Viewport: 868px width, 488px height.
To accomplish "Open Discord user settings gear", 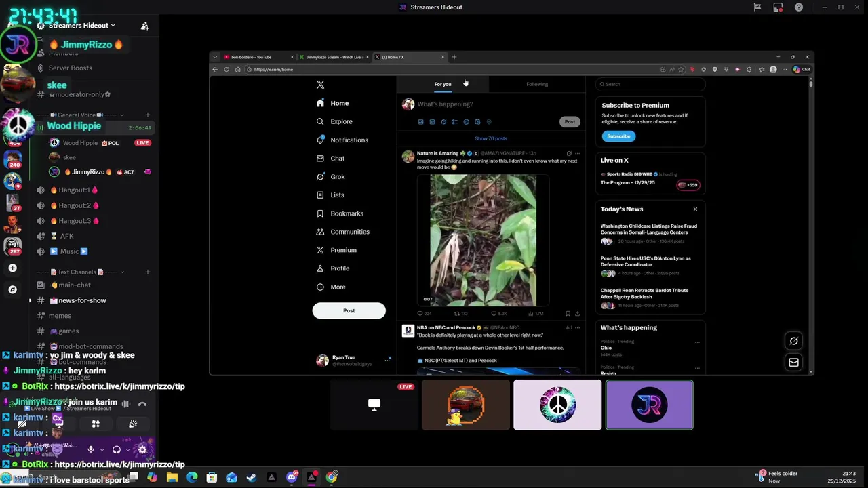I will [x=142, y=449].
